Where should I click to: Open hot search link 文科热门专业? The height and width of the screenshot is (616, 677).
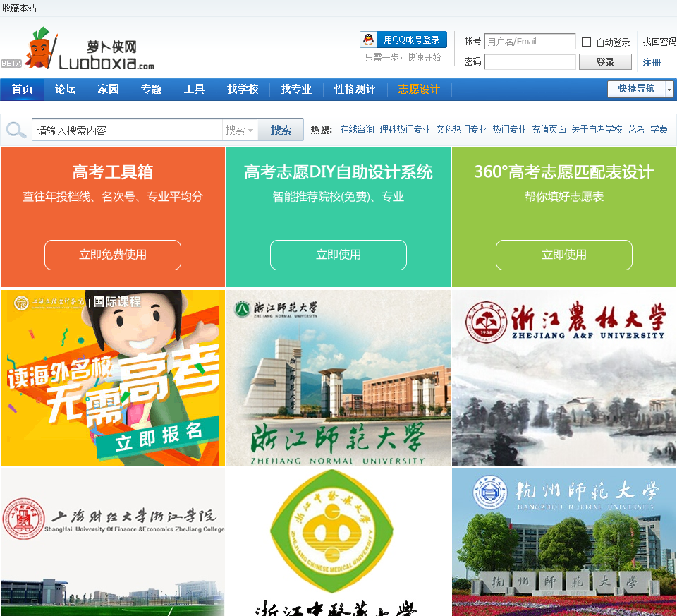click(x=461, y=130)
